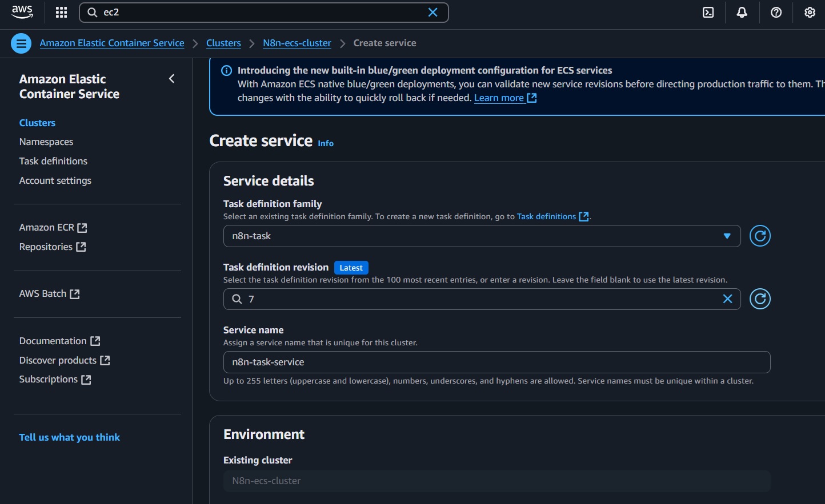825x504 pixels.
Task: Click the disabled N8n-ecs-cluster field
Action: (496, 481)
